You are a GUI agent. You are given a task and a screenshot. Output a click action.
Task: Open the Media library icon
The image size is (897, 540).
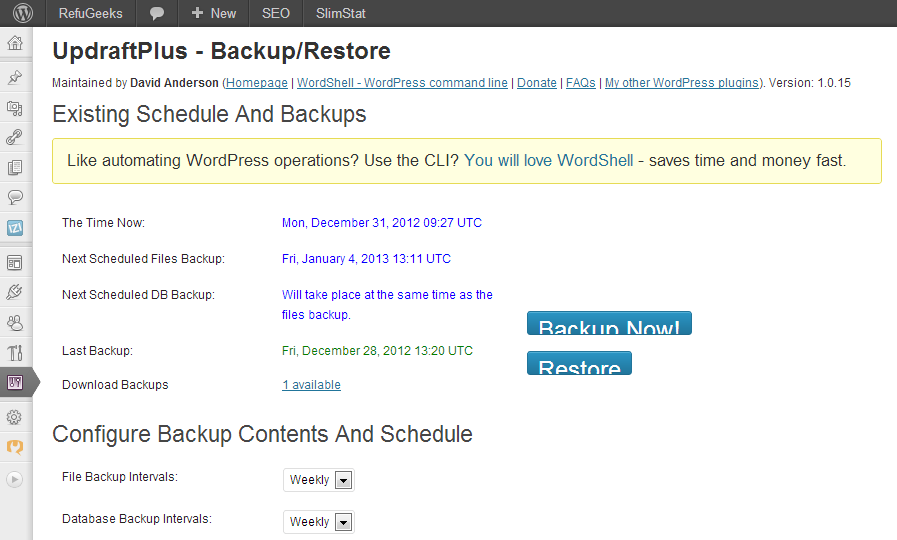(x=15, y=108)
